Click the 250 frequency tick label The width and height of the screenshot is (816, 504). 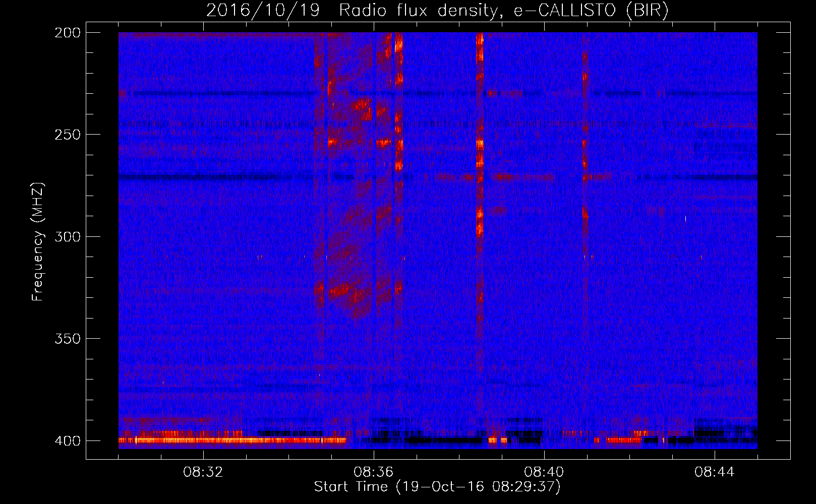68,135
